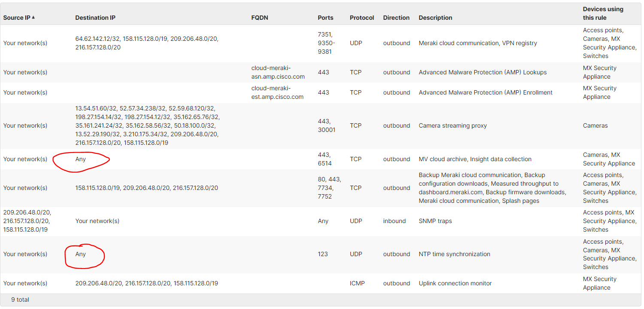Sort by the Description column header
Screen dimensions: 644x309
(435, 18)
